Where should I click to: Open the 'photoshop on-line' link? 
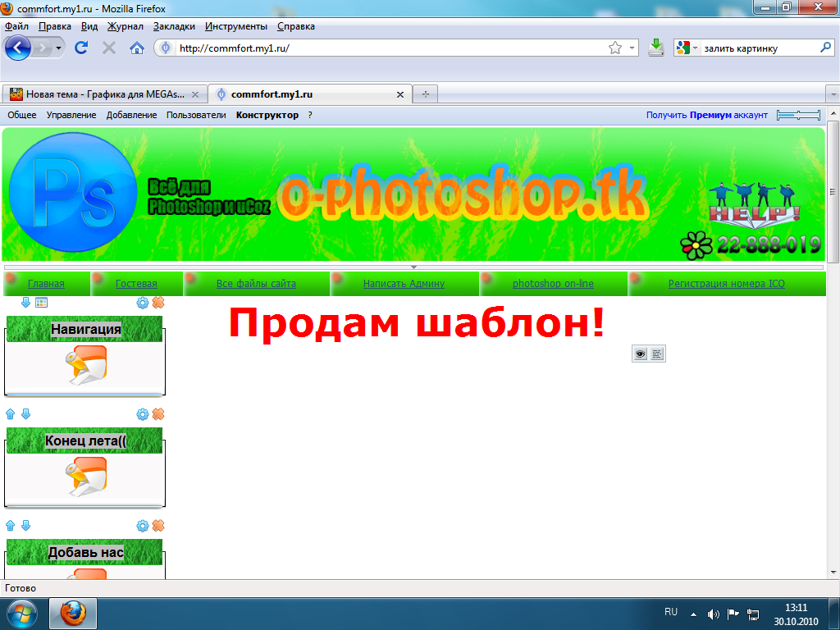tap(553, 283)
